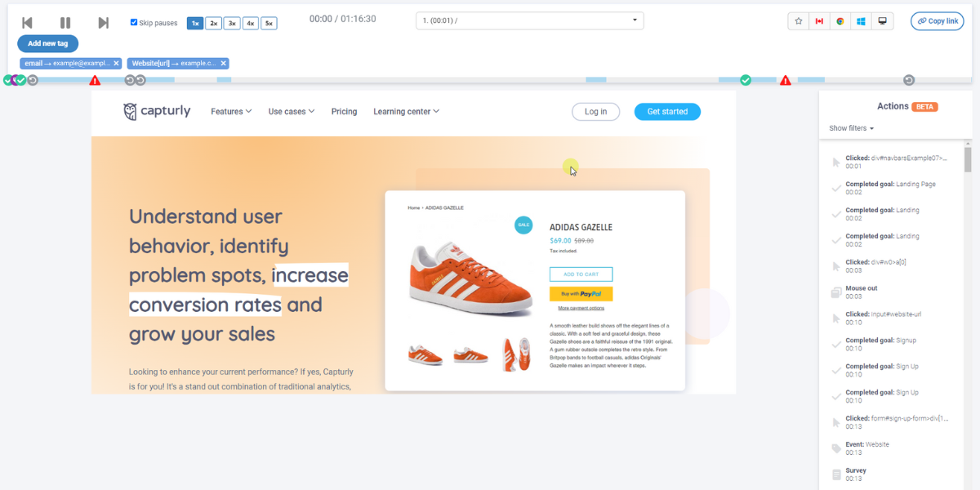
Task: Toggle the Skip pauses checkbox
Action: pyautogui.click(x=134, y=23)
